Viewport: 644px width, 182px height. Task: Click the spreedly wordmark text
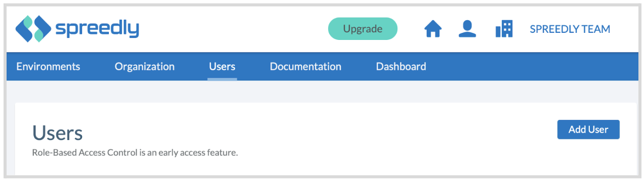(x=97, y=29)
